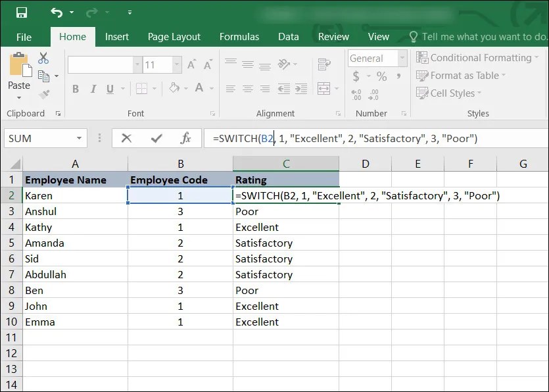Viewport: 549px width, 392px height.
Task: Toggle Bold formatting
Action: coord(75,89)
